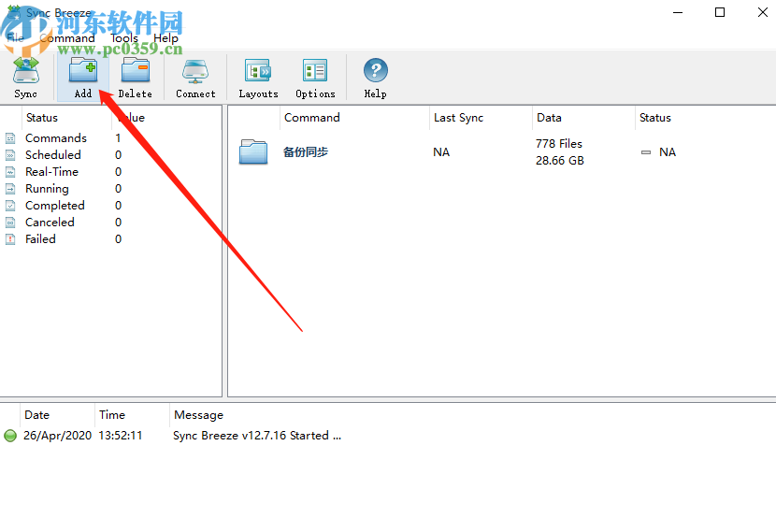This screenshot has height=532, width=776.
Task: Click the 26/Apr/2020 log date
Action: tap(57, 436)
